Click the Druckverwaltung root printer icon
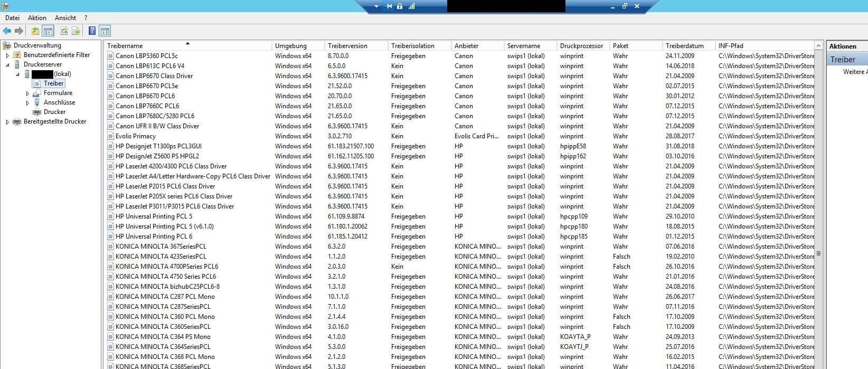 pos(7,45)
